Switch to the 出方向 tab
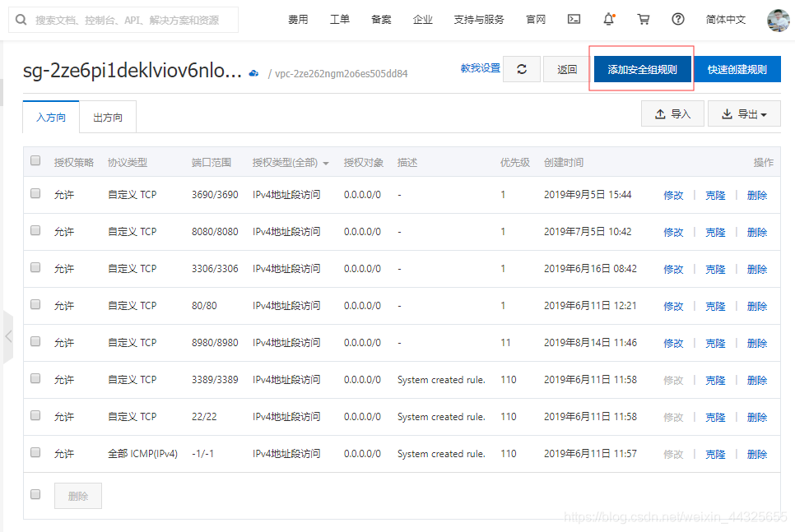 click(x=108, y=118)
